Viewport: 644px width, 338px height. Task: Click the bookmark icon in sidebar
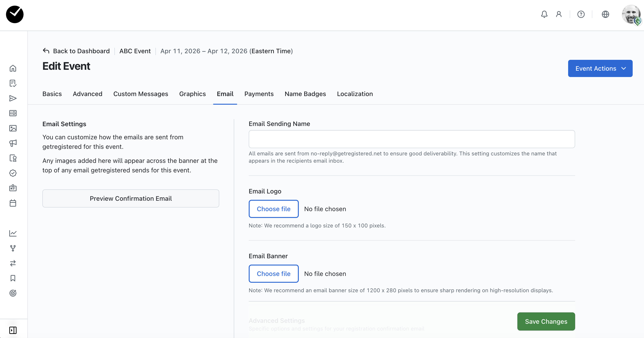pos(13,278)
